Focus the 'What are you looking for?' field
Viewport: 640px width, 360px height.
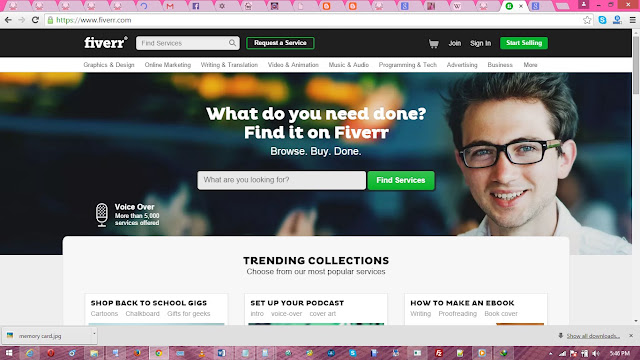pyautogui.click(x=281, y=180)
